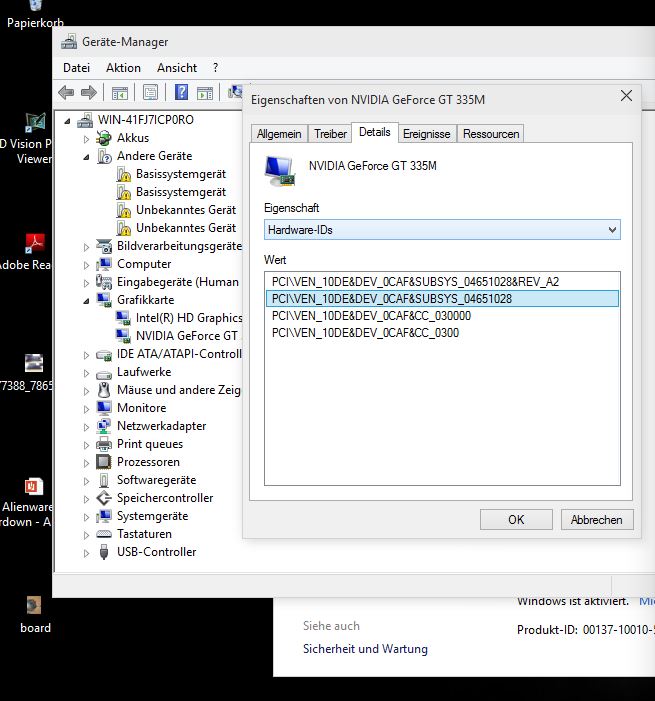Click the Print queues printer icon
Image resolution: width=655 pixels, height=701 pixels.
pyautogui.click(x=104, y=444)
